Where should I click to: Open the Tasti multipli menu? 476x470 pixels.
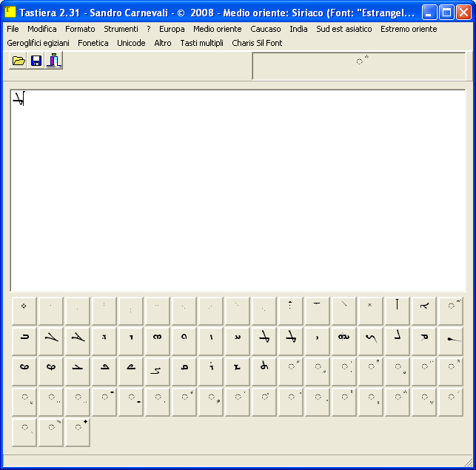point(201,43)
